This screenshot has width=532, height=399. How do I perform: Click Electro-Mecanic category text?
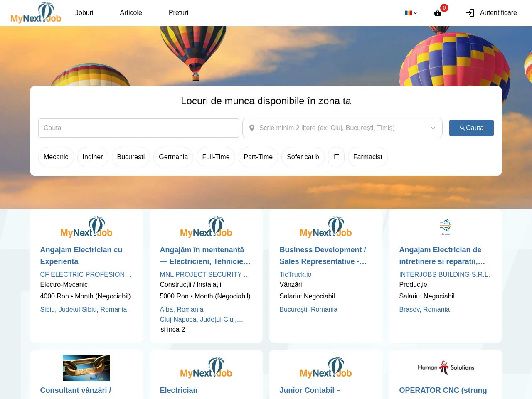click(64, 285)
